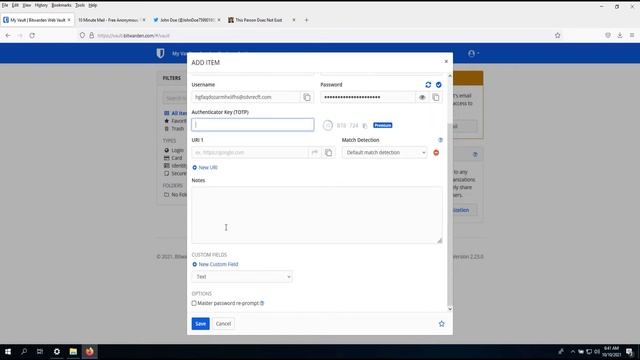Bookmark this page with star icon

pyautogui.click(x=558, y=36)
